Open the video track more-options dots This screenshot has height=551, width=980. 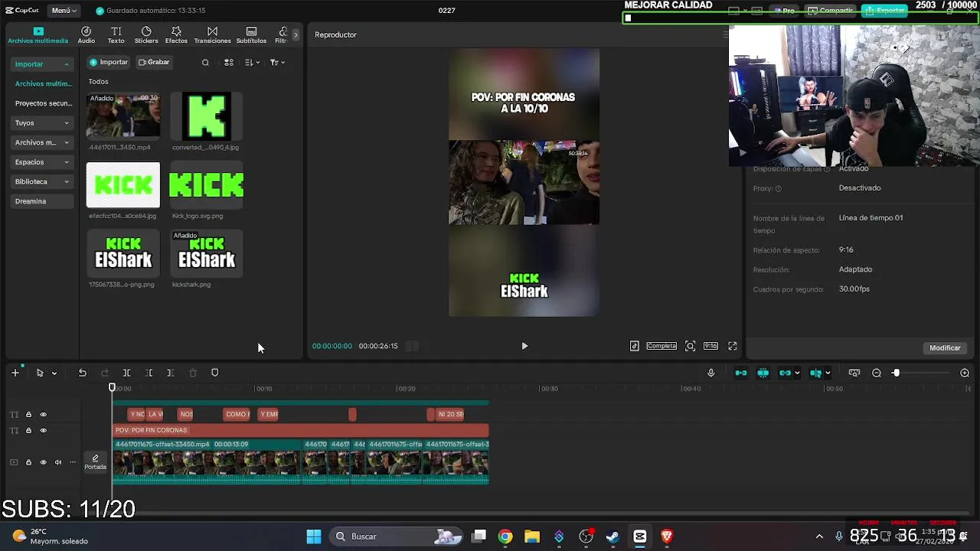click(x=73, y=462)
